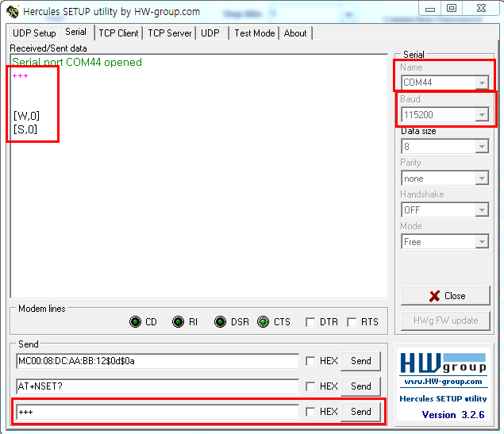Go to the UDP tab
This screenshot has height=434, width=504.
(210, 33)
